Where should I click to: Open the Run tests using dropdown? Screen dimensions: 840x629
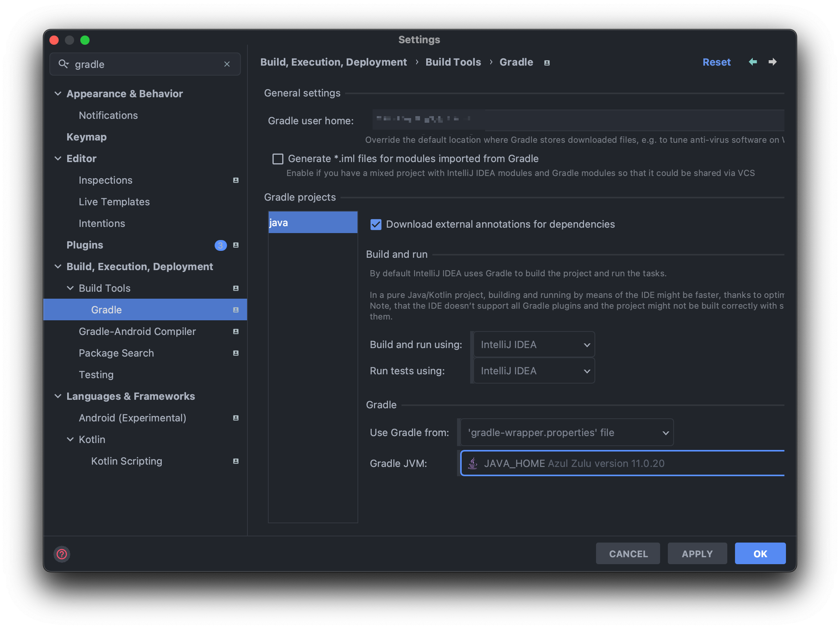tap(534, 371)
